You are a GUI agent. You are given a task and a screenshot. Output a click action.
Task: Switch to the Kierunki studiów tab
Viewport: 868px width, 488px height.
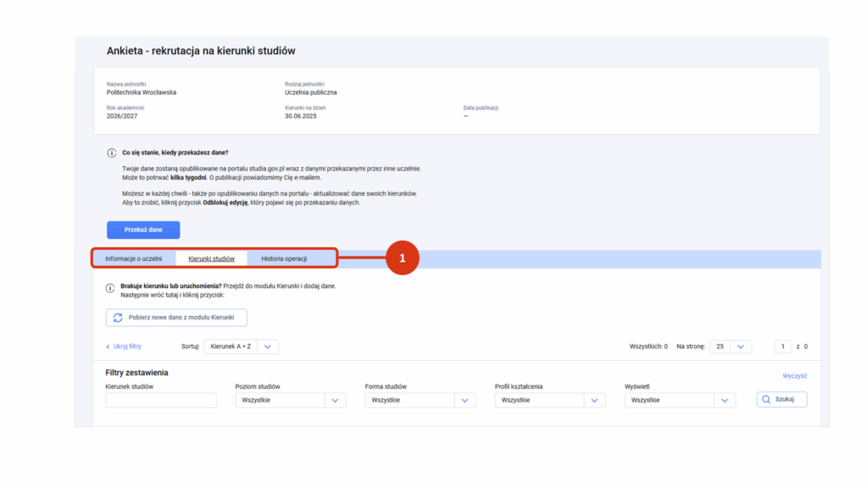coord(211,258)
